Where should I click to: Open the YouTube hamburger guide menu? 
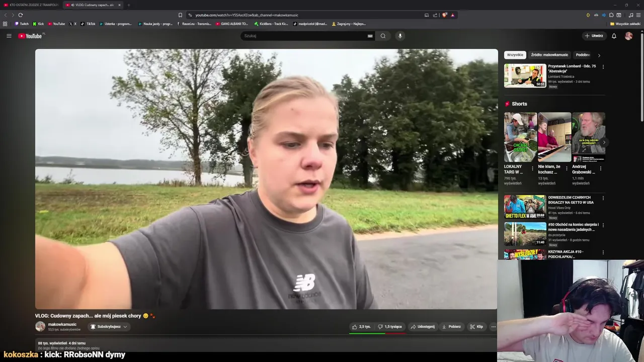[9, 36]
